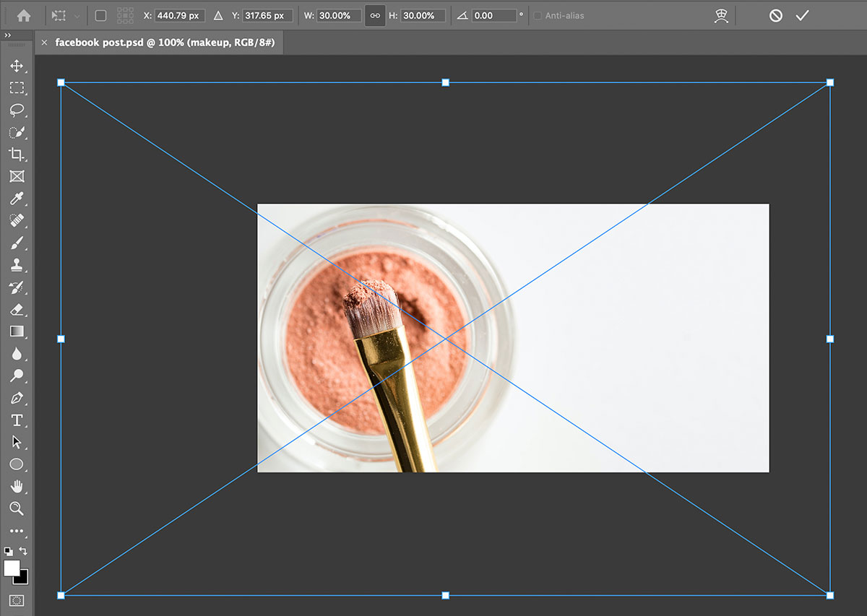Go to the Home screen
The height and width of the screenshot is (616, 867).
pyautogui.click(x=23, y=16)
